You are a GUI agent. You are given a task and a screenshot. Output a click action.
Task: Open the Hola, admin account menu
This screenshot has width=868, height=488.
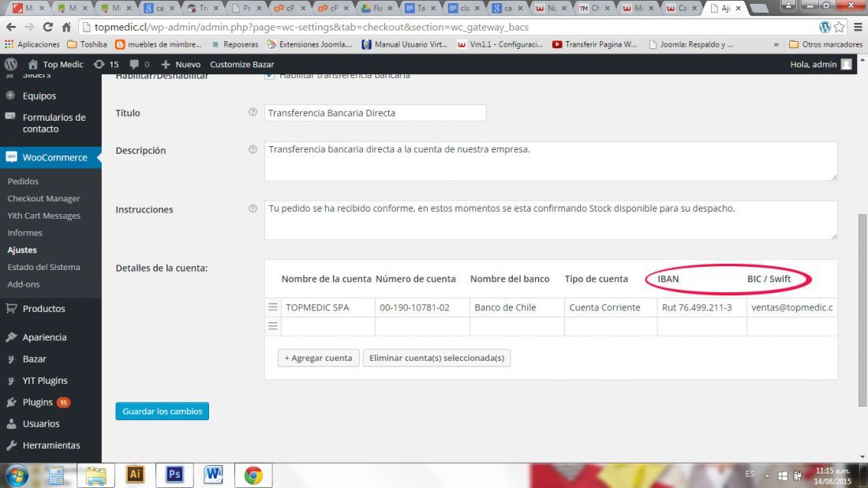tap(821, 64)
